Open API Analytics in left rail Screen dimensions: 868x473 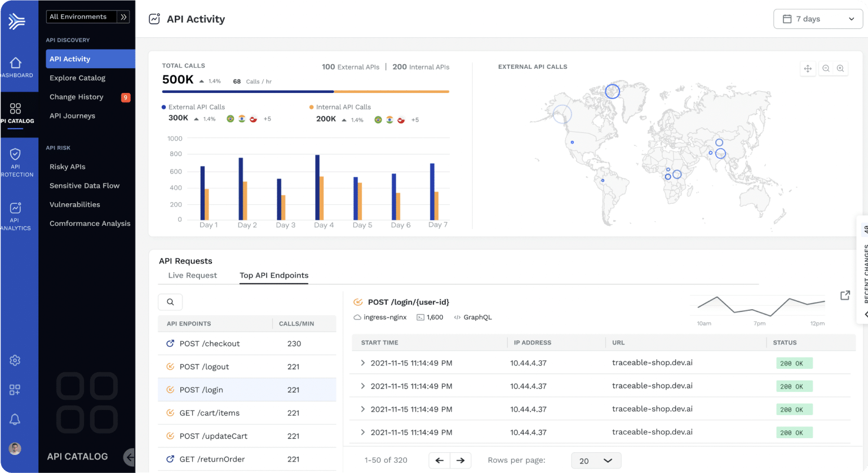pos(15,208)
